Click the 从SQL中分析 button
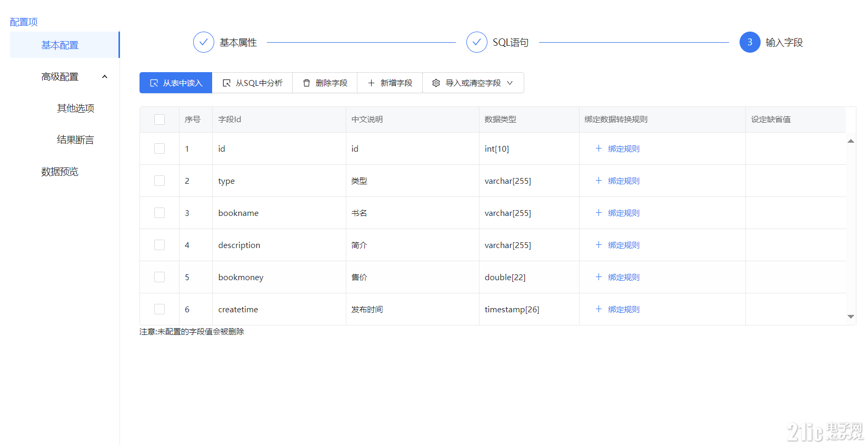This screenshot has width=868, height=445. tap(252, 83)
